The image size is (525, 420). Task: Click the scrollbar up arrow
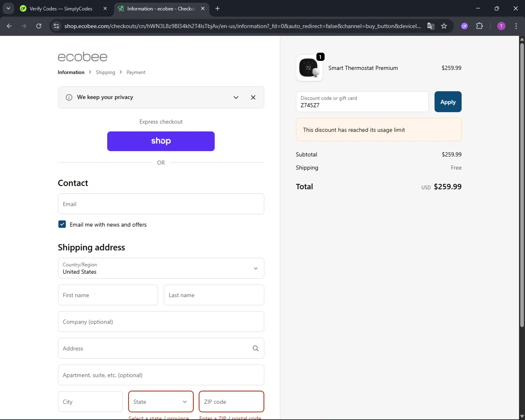tap(522, 39)
